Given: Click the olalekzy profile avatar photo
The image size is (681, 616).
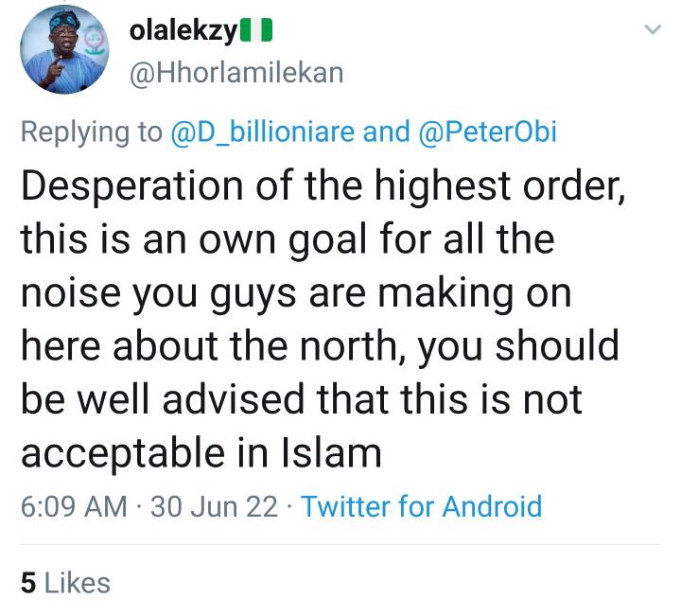Looking at the screenshot, I should tap(63, 48).
